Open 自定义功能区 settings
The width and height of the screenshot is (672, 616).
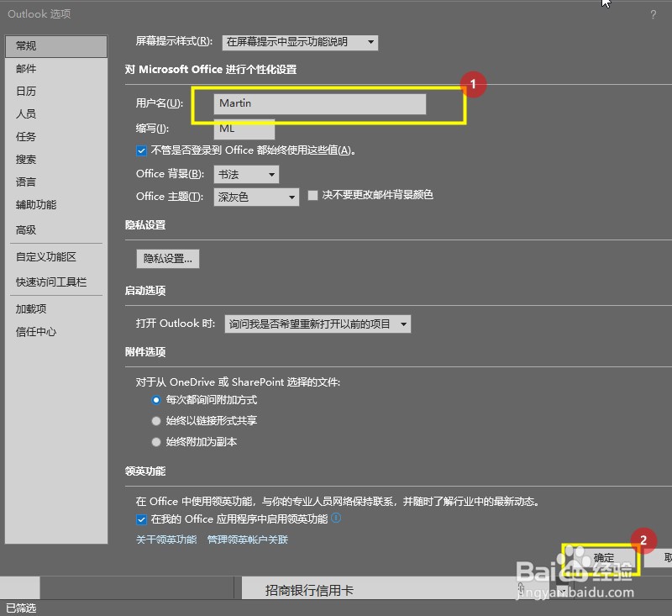coord(56,257)
